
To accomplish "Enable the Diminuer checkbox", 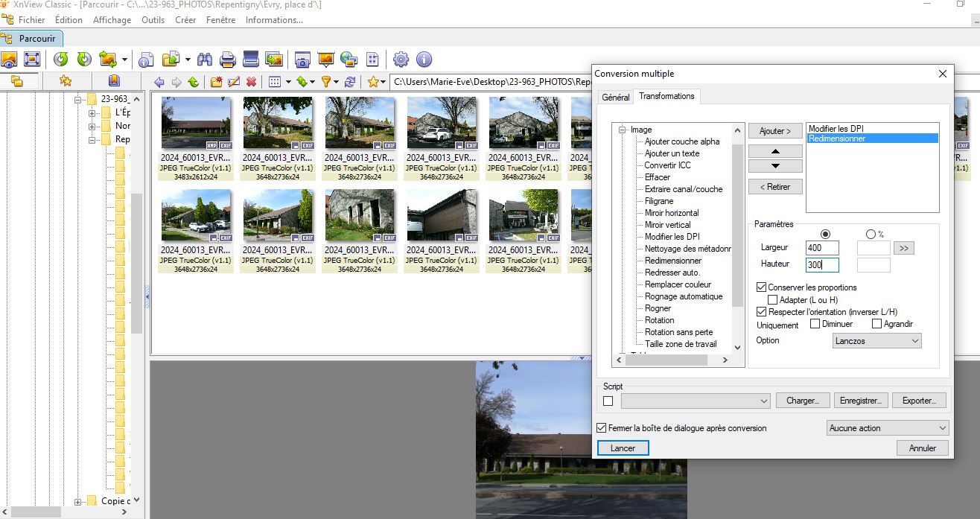I will 815,324.
